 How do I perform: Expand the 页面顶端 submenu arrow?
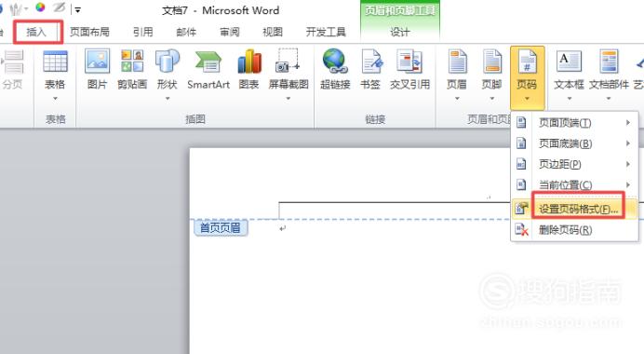click(628, 123)
